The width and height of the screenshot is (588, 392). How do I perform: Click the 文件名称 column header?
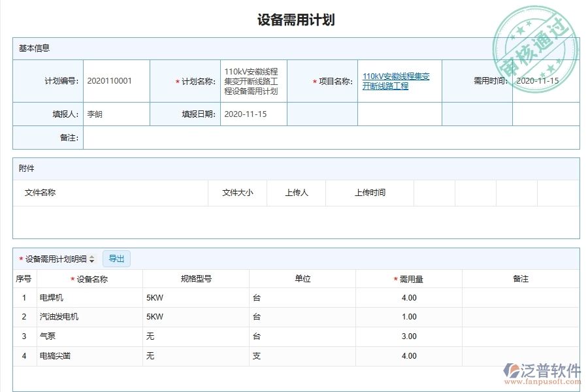[x=41, y=193]
